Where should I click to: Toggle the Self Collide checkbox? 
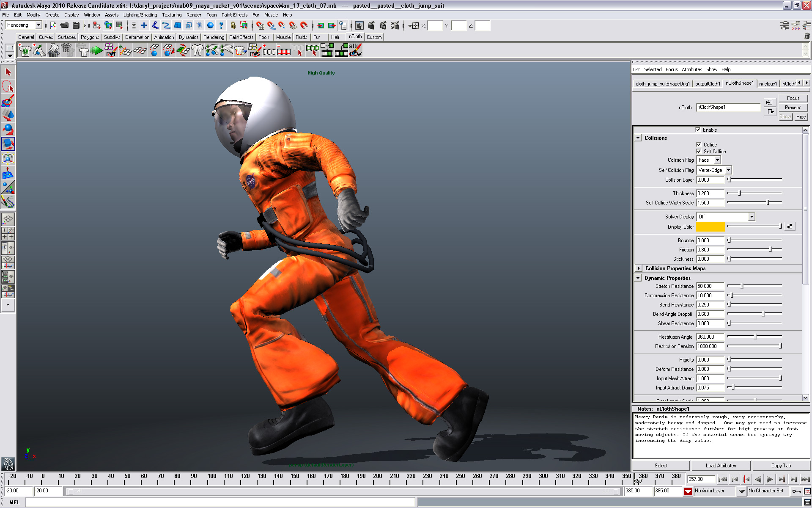699,152
